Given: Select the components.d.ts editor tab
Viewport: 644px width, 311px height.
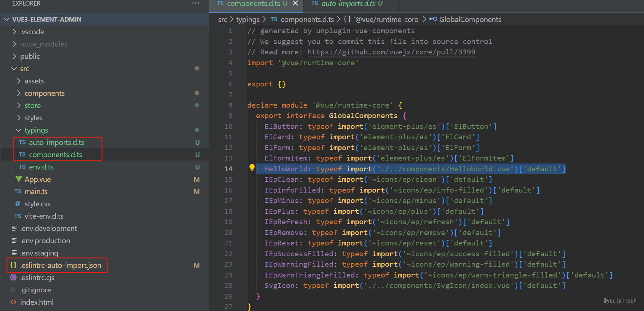Looking at the screenshot, I should [x=253, y=4].
